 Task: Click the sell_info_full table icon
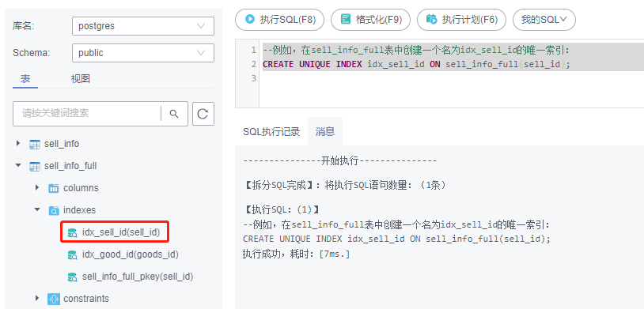(x=35, y=166)
